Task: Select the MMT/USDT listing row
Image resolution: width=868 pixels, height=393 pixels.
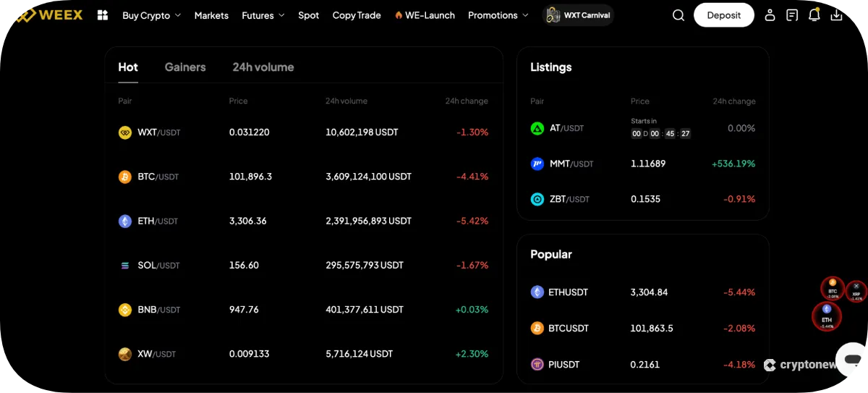Action: [642, 164]
